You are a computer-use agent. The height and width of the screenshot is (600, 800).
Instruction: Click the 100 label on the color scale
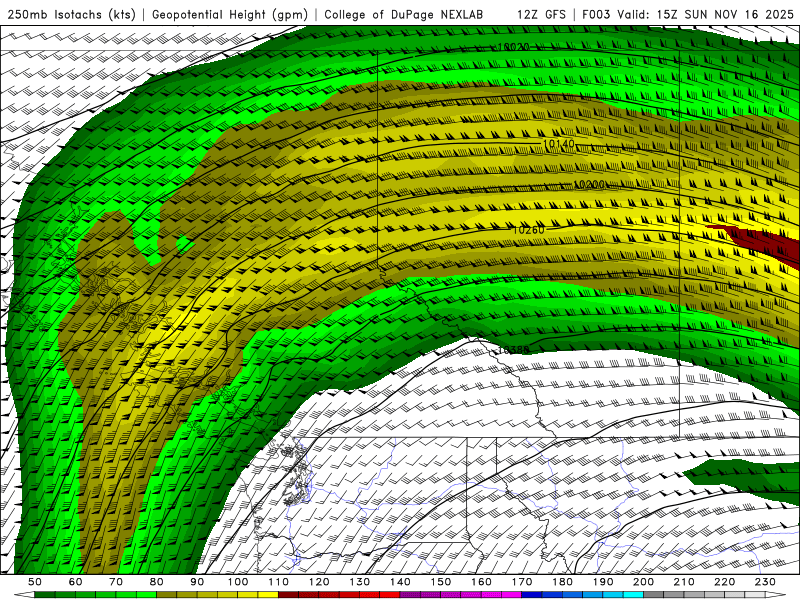point(238,582)
